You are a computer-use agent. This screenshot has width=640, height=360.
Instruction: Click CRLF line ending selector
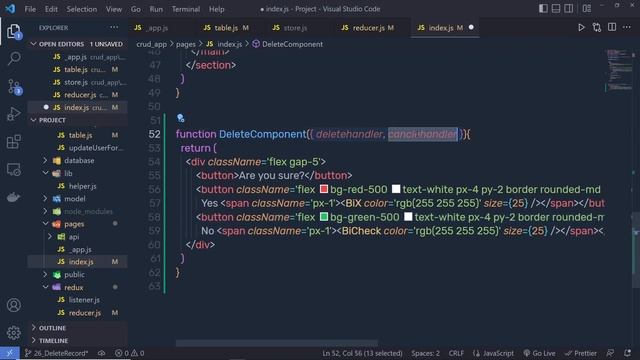point(456,353)
